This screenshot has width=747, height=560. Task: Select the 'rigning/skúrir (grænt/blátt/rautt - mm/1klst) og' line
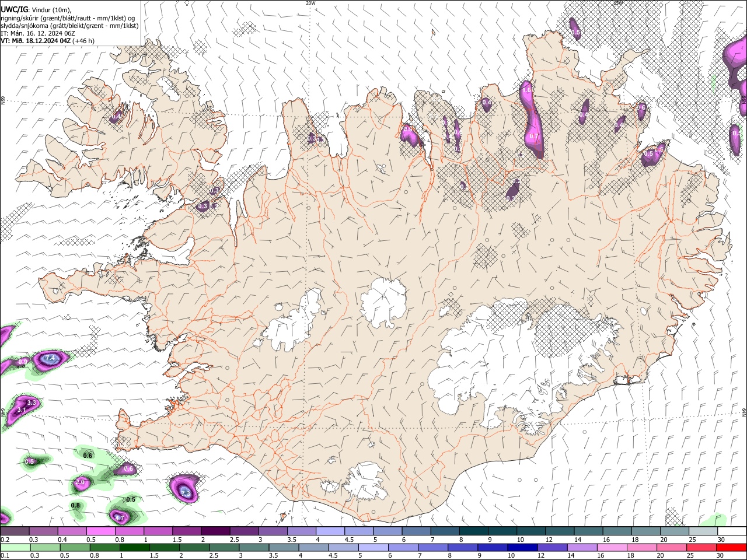click(69, 18)
